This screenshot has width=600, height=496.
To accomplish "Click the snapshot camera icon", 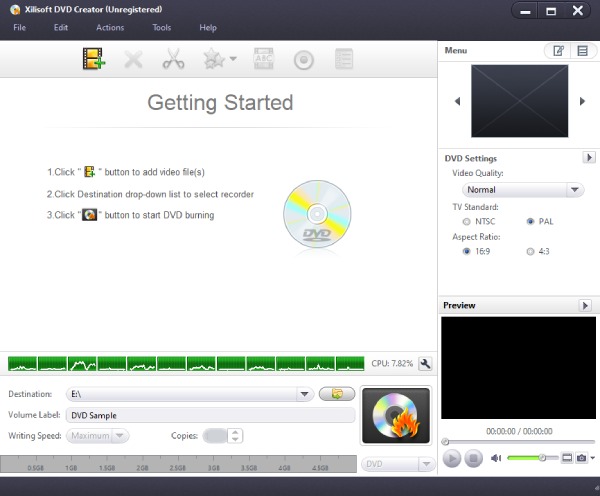I will click(x=581, y=458).
